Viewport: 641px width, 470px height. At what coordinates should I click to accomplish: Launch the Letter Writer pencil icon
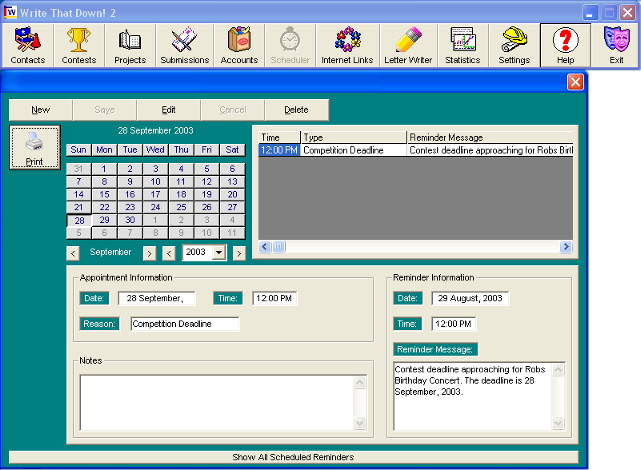(408, 45)
